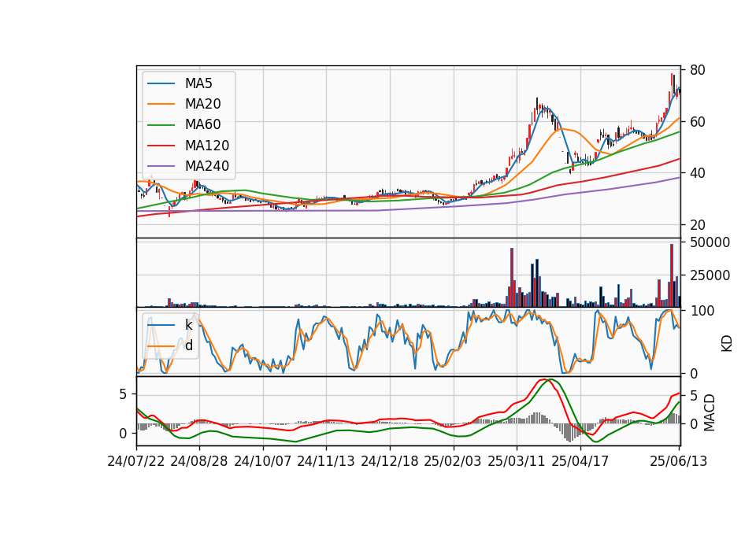
Task: Click the tall volume spike before 25/03/11
Action: (512, 278)
